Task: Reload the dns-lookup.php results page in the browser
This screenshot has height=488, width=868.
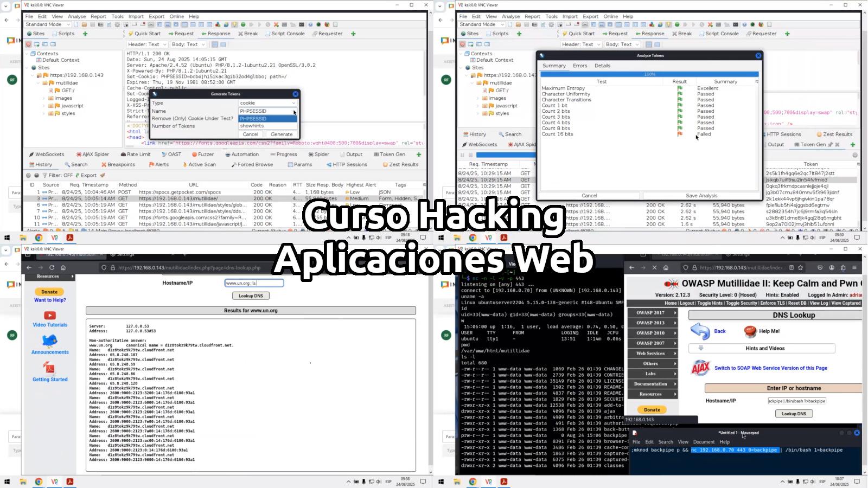Action: click(x=52, y=267)
